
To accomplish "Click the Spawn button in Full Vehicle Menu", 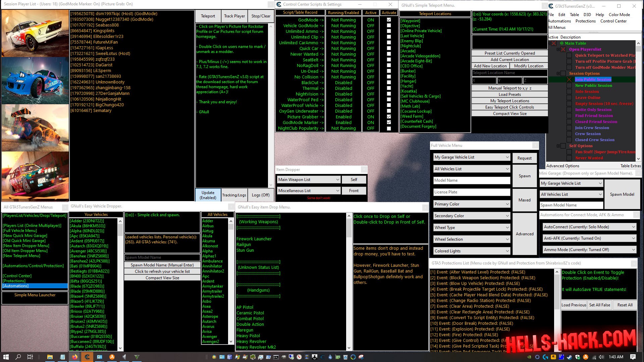I will [x=525, y=176].
